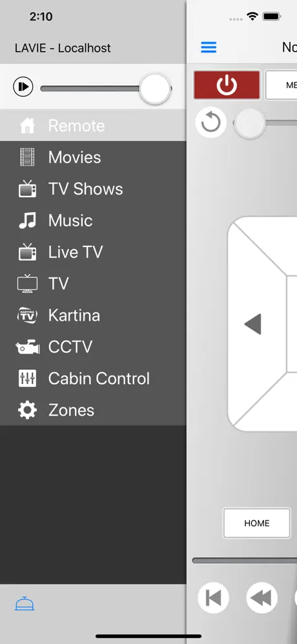Select the Music note icon

pos(28,220)
